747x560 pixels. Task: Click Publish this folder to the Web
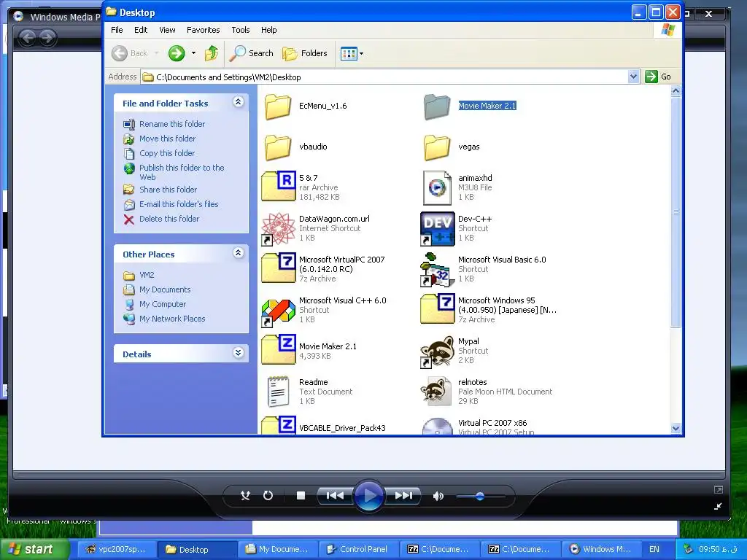181,172
